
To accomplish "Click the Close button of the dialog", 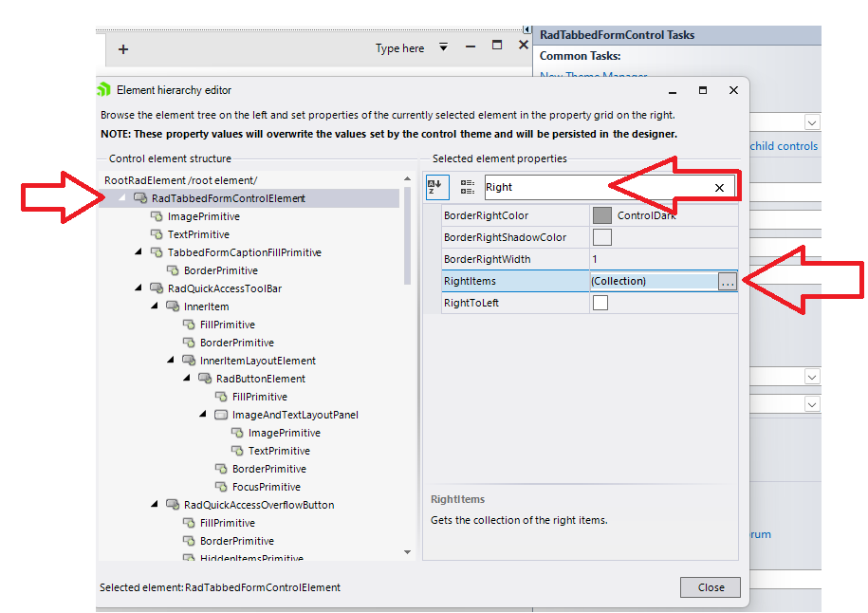I will 711,587.
